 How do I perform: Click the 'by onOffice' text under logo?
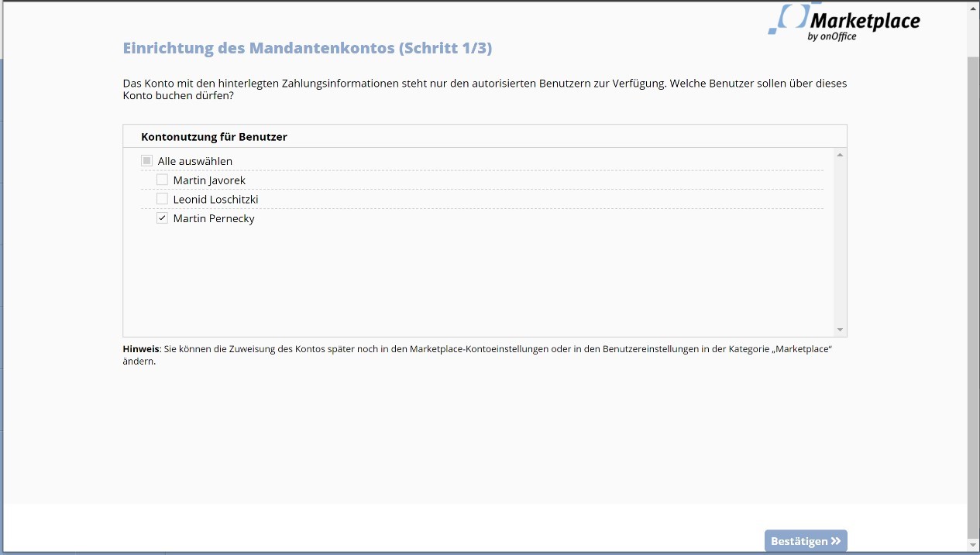click(831, 36)
